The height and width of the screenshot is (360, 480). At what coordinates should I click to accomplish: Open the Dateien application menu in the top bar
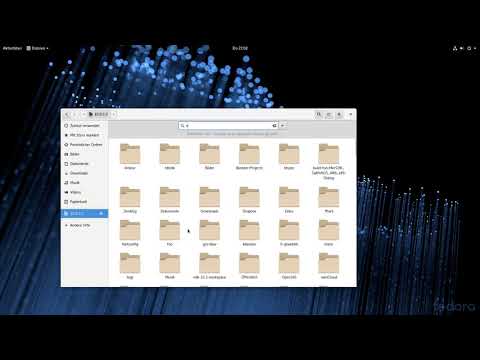[38, 48]
